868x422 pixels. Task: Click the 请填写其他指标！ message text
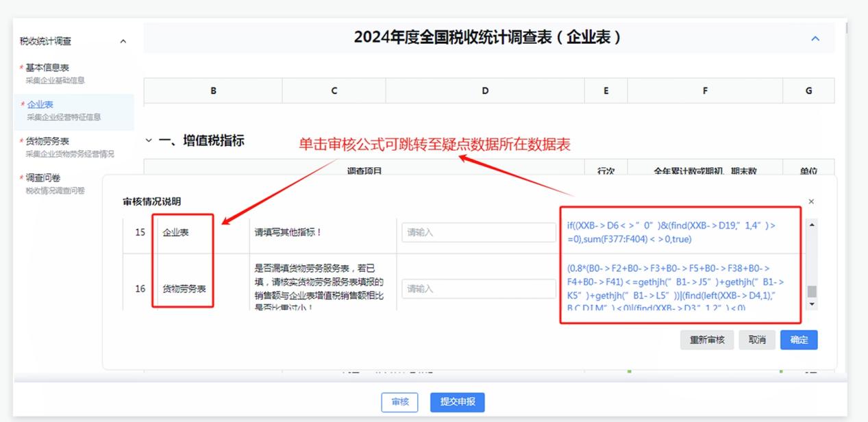pos(288,232)
